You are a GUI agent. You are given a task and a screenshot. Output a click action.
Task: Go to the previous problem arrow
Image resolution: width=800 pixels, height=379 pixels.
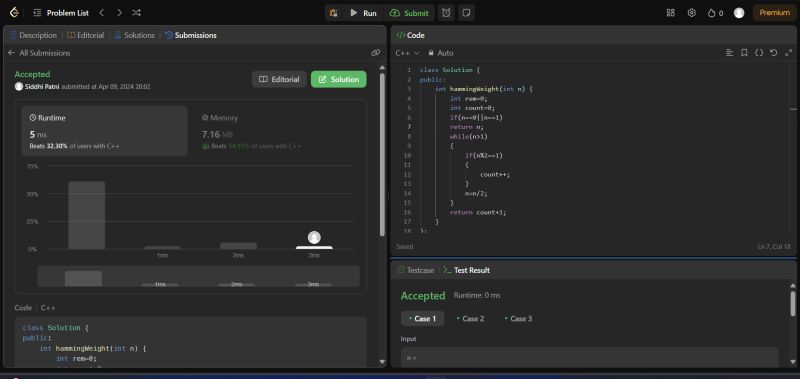click(x=102, y=13)
